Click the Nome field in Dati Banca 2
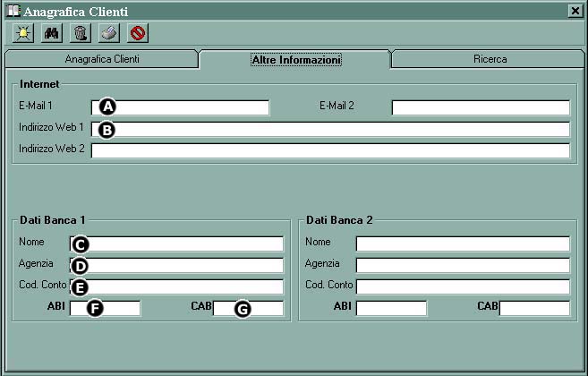This screenshot has width=588, height=376. tap(463, 244)
